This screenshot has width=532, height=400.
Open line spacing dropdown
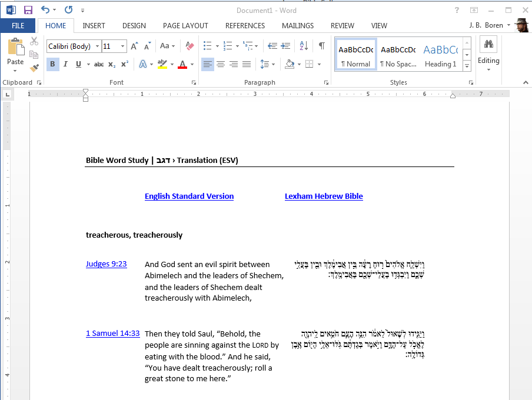pyautogui.click(x=267, y=64)
